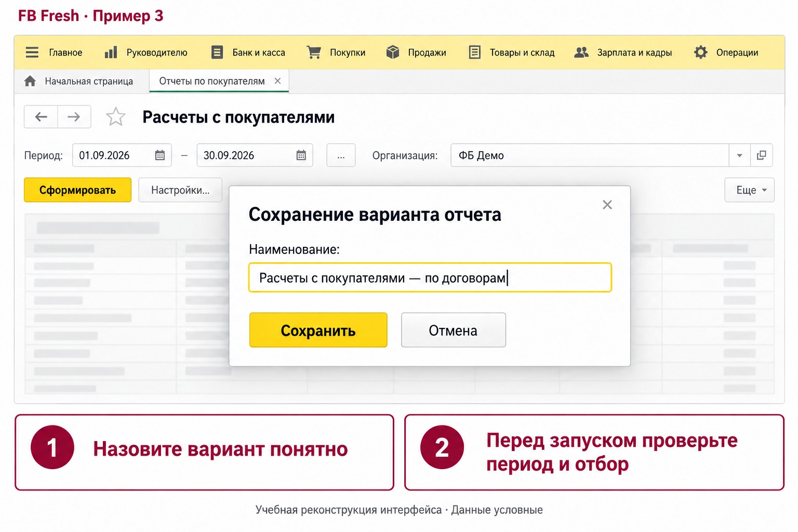Select the Отчеты по покупателям tab
Image resolution: width=798 pixels, height=532 pixels.
(x=212, y=81)
